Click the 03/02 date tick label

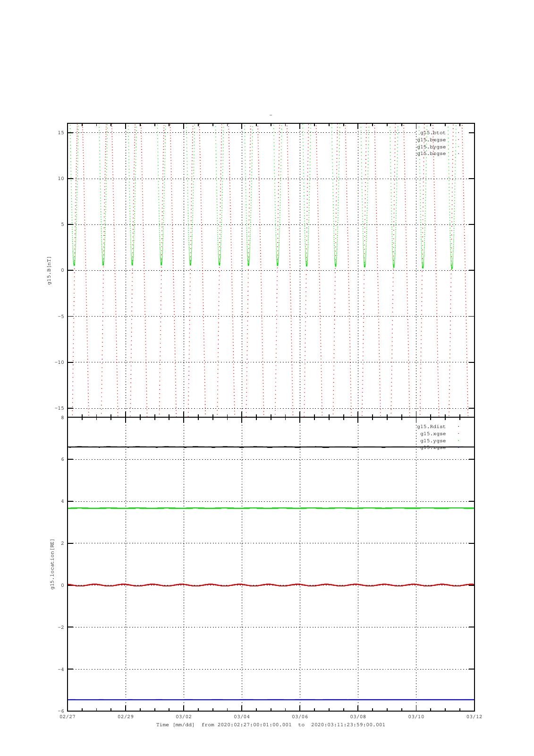[x=184, y=716]
